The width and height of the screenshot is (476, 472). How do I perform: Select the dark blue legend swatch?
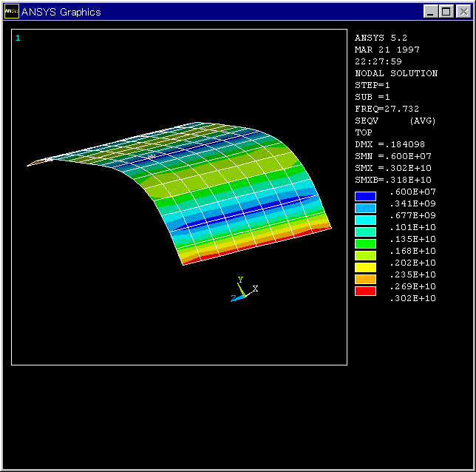(365, 197)
